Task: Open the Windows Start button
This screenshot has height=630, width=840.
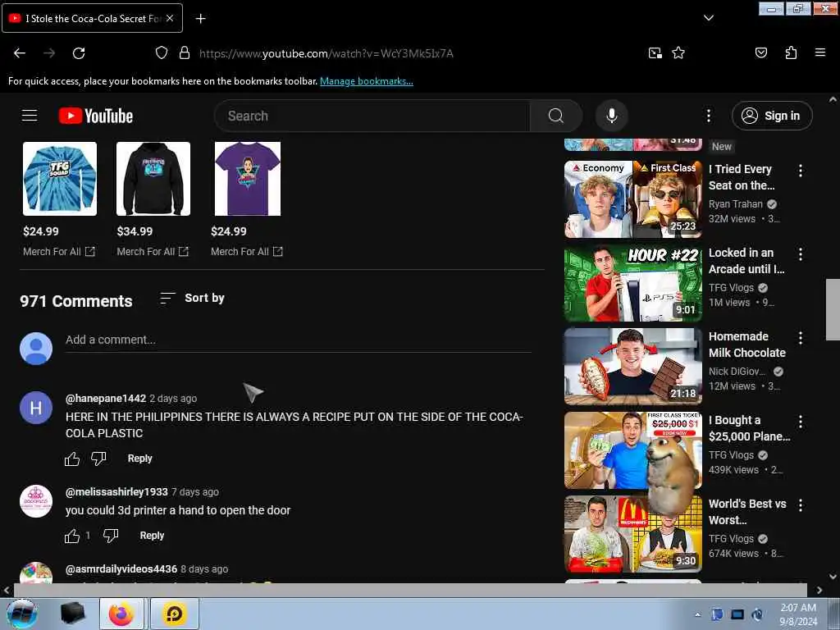Action: [21, 614]
